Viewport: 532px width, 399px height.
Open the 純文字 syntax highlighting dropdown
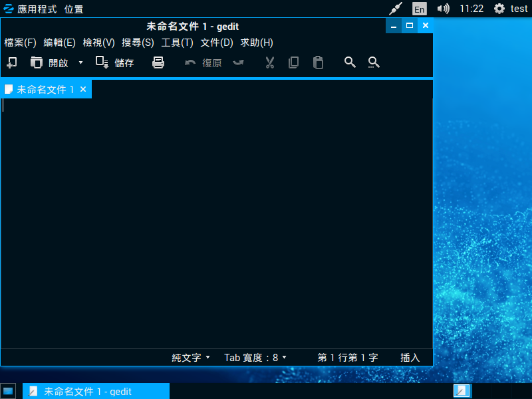pos(191,358)
